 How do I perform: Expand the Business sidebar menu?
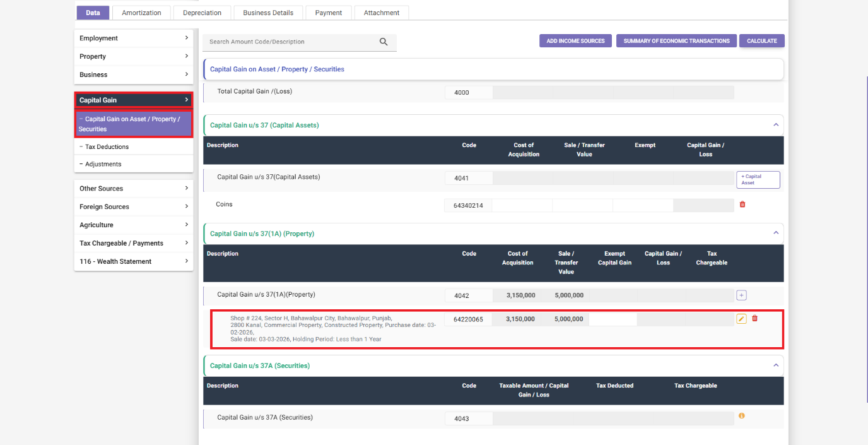[134, 74]
